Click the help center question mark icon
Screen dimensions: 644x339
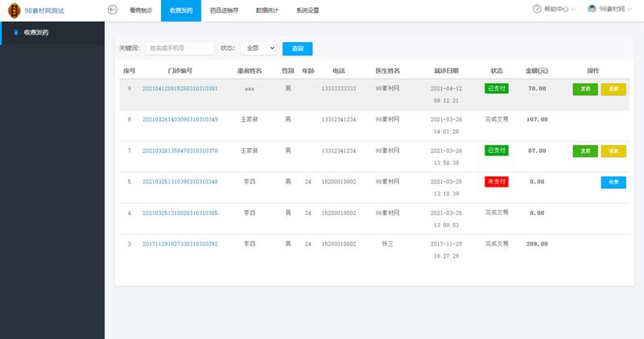pyautogui.click(x=537, y=10)
